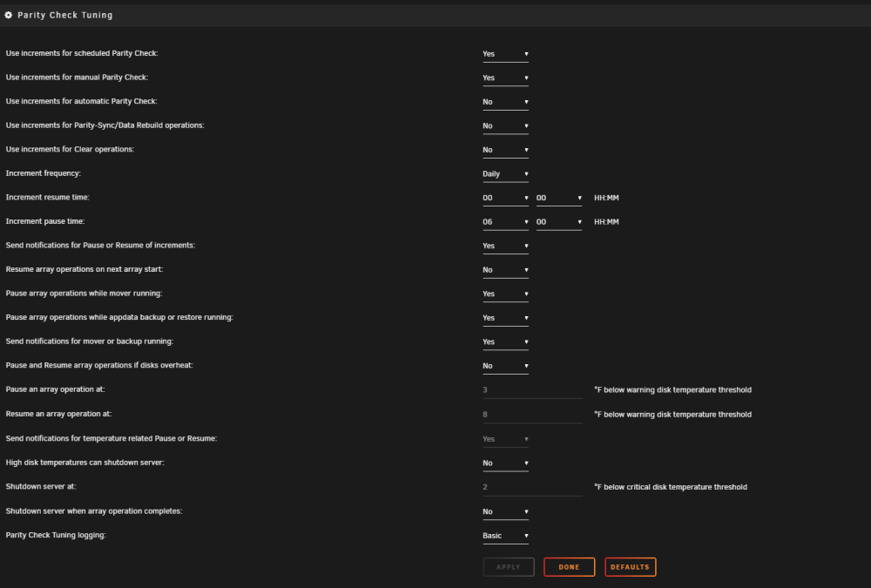Click HH:MM text beside pause time
871x588 pixels.
tap(606, 222)
